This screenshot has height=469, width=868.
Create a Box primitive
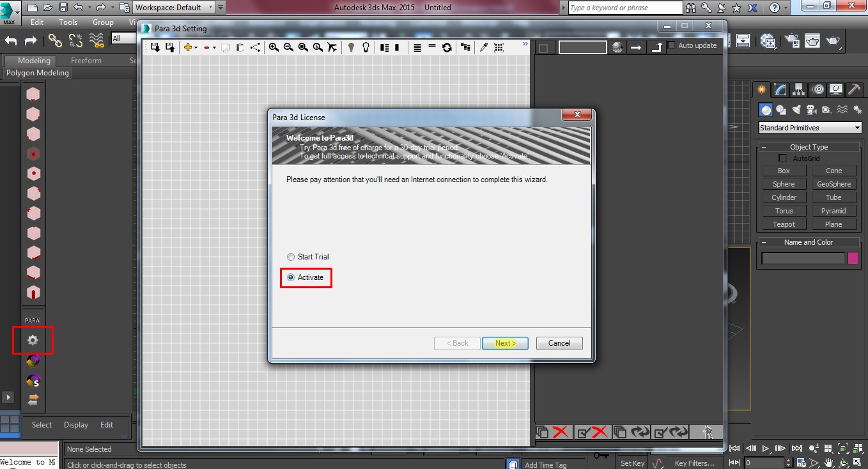coord(784,171)
